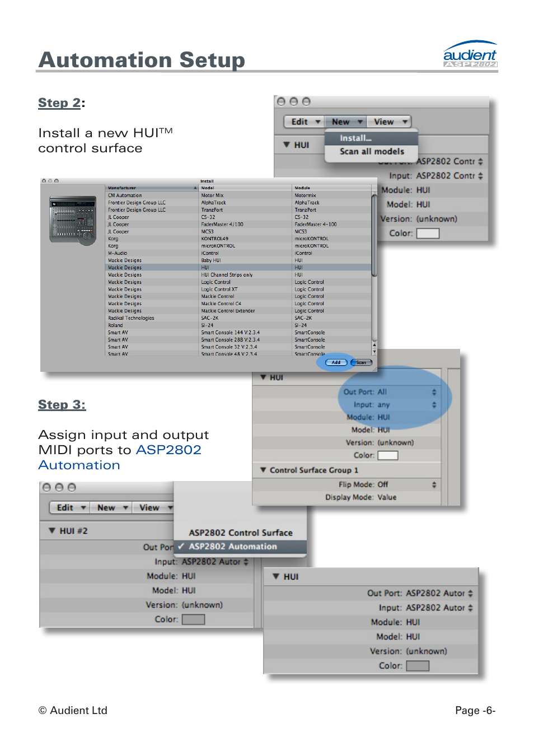Open the New dropdown in top setup window

(345, 122)
